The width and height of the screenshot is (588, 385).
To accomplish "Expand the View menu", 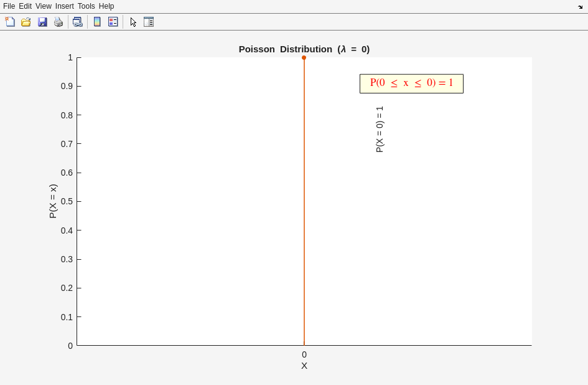I will pyautogui.click(x=43, y=6).
